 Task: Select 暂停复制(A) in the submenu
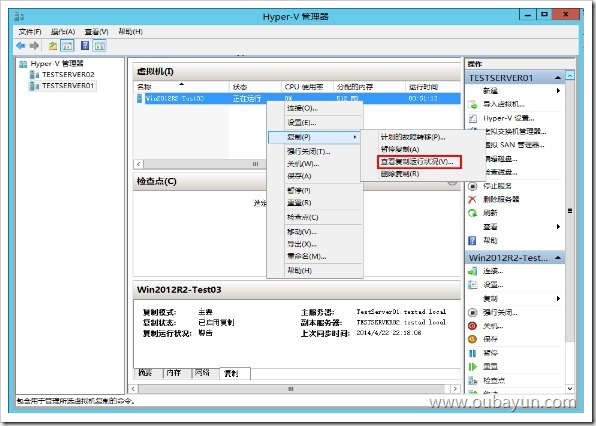coord(400,149)
